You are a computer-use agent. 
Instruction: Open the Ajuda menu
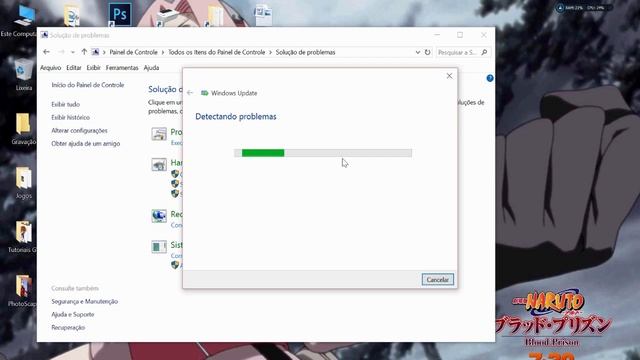(x=151, y=68)
